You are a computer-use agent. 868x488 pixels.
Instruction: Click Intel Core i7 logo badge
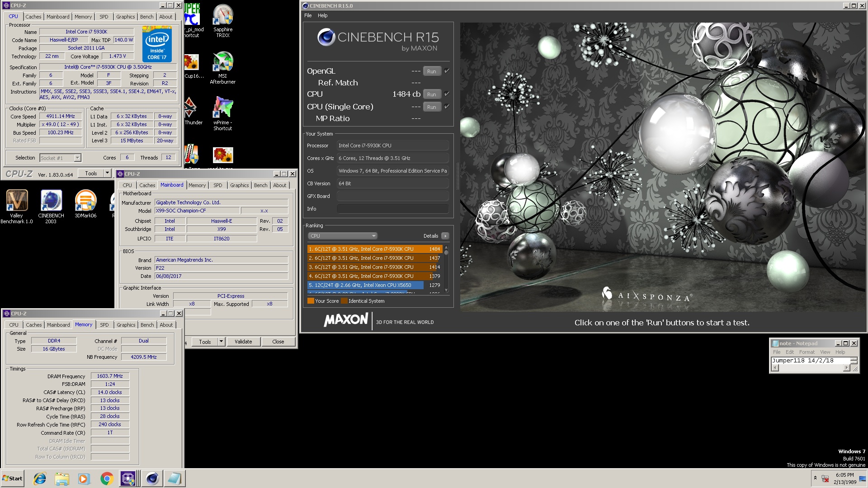pyautogui.click(x=157, y=43)
